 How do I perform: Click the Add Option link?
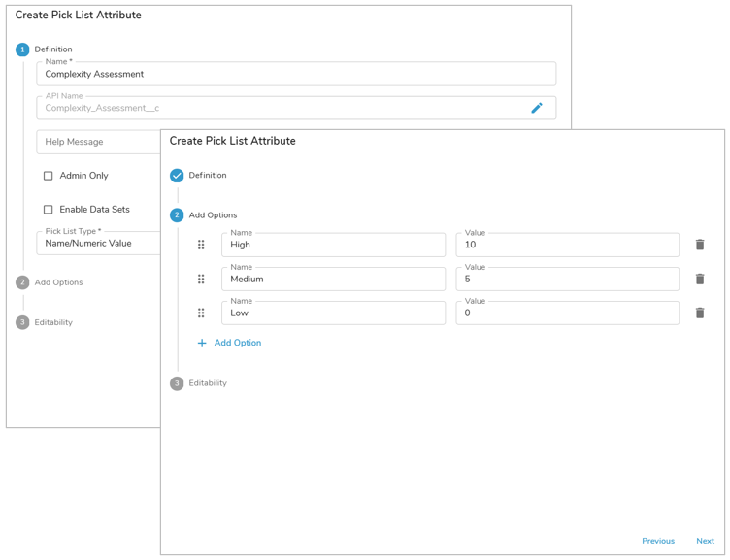click(237, 343)
